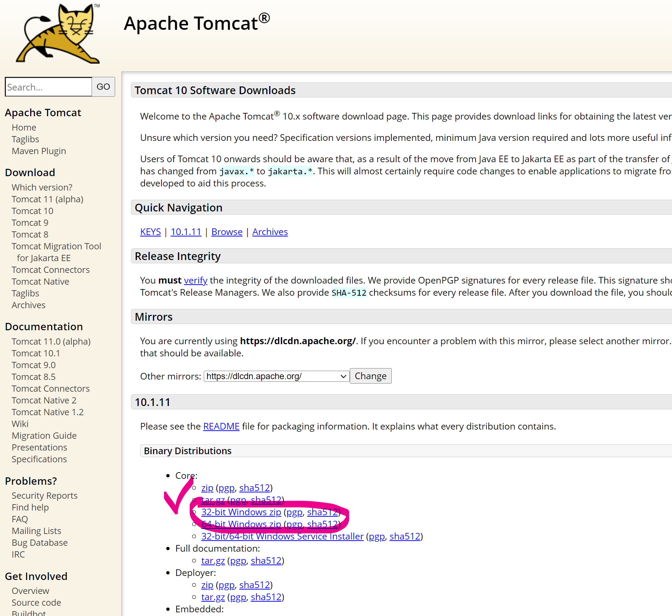The height and width of the screenshot is (616, 672).
Task: Open sha512 link for 64-bit Windows zip
Action: (x=323, y=524)
